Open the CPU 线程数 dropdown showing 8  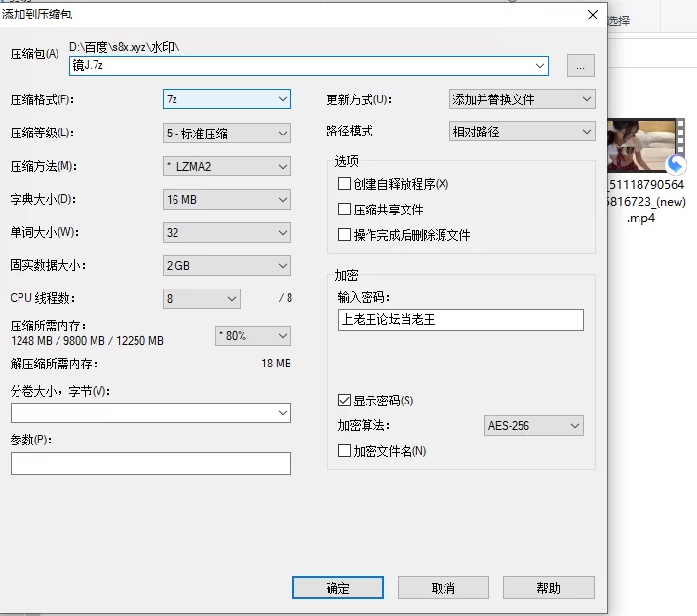pyautogui.click(x=202, y=298)
